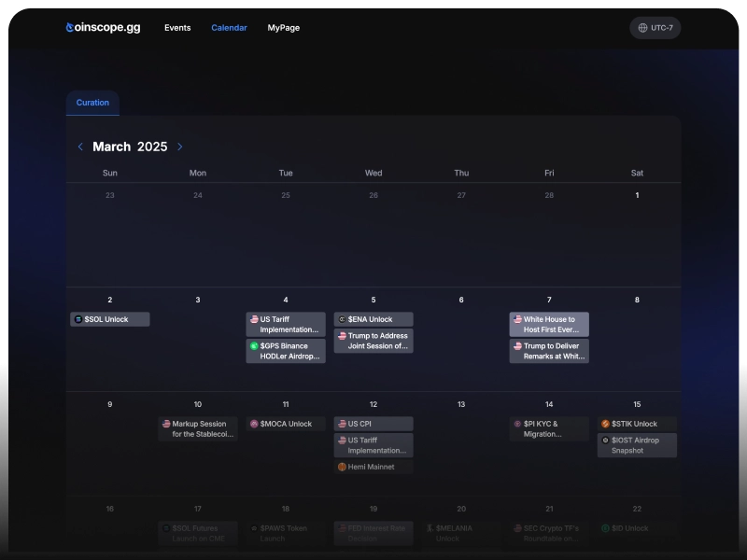Click flag icon on March 12 tariff event
The image size is (747, 560).
click(342, 441)
